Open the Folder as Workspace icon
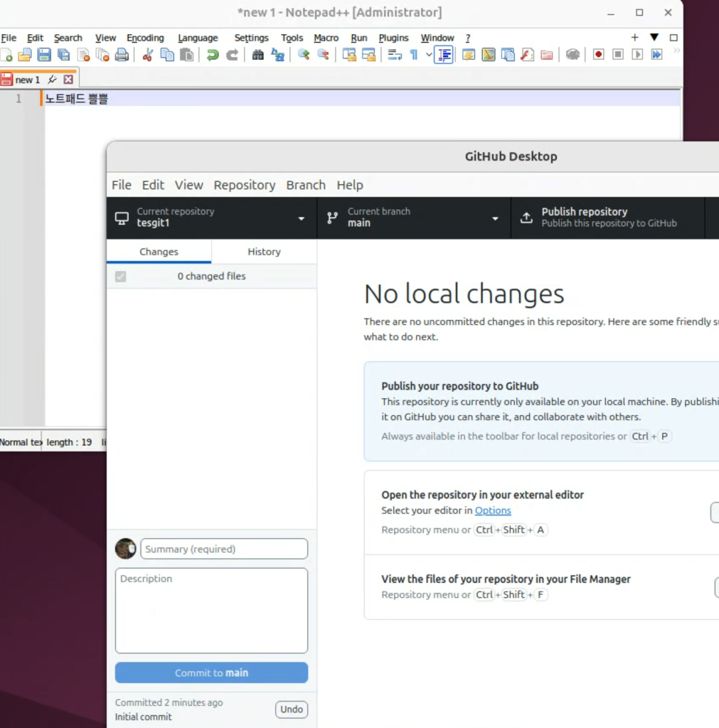 tap(547, 55)
